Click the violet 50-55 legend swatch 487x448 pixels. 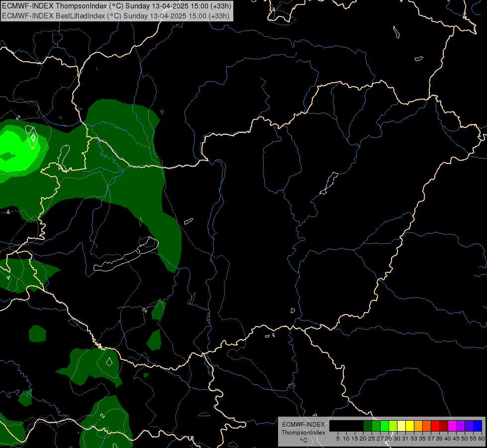(469, 426)
